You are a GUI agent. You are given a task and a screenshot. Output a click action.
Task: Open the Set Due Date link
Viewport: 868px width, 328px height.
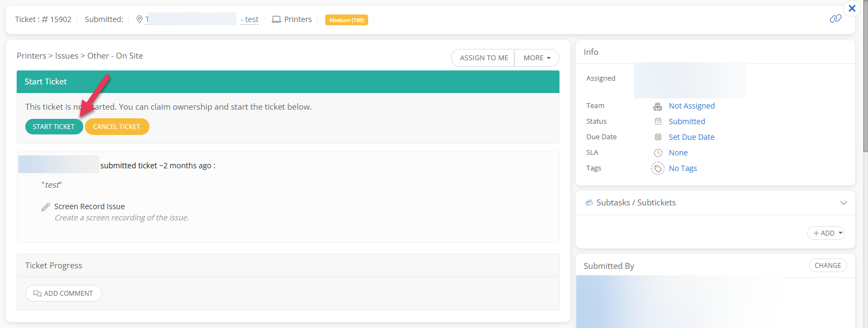pos(691,137)
